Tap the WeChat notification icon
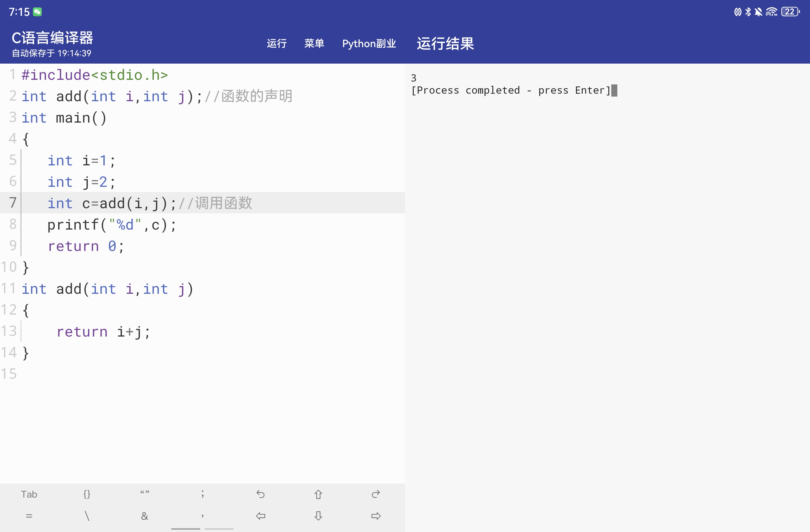This screenshot has width=810, height=532. point(37,12)
